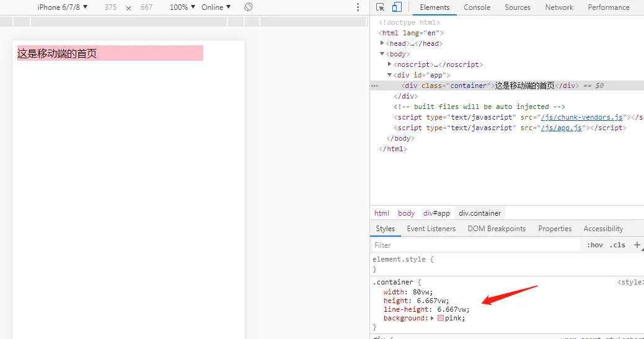
Task: Open the /js/app.js script link
Action: 561,128
